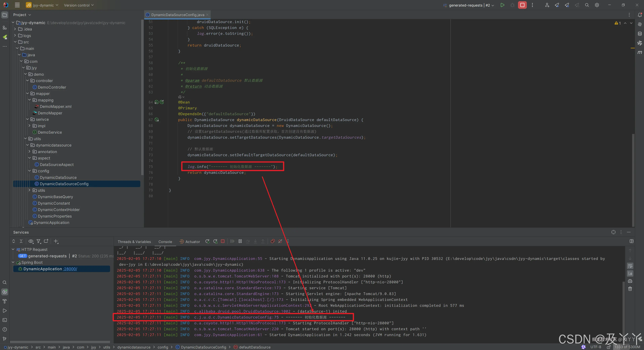This screenshot has height=350, width=644.
Task: Open the :28000/ link of DynamicApplication
Action: click(x=70, y=269)
